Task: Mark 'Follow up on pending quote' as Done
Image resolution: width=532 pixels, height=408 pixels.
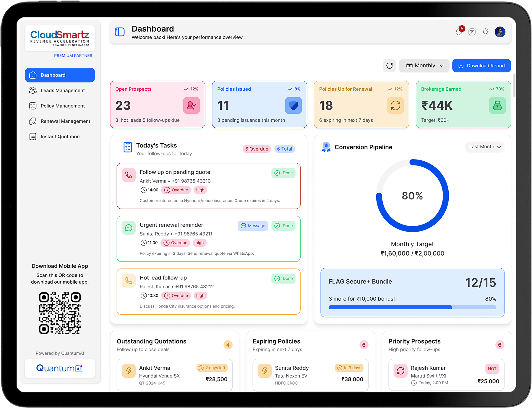Action: click(283, 173)
